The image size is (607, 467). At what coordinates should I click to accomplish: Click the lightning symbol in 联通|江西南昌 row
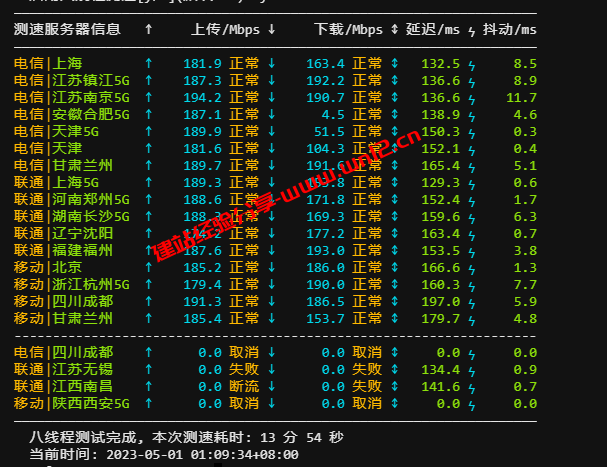(x=472, y=386)
